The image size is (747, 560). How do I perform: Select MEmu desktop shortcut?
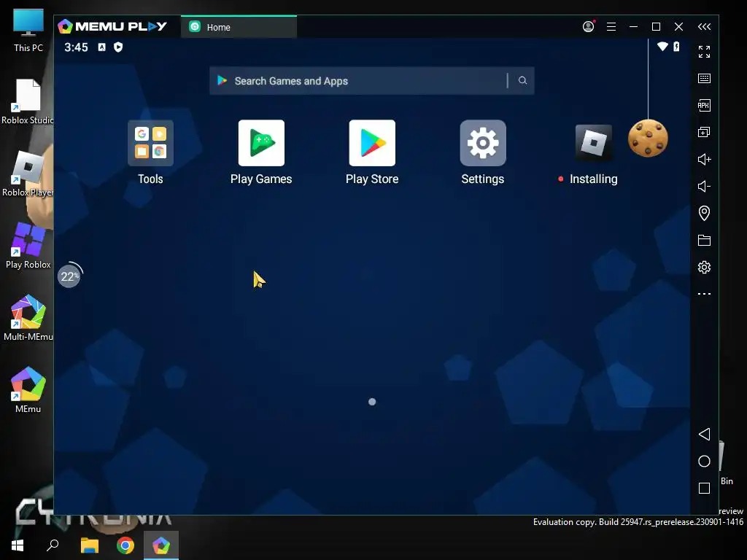[28, 389]
